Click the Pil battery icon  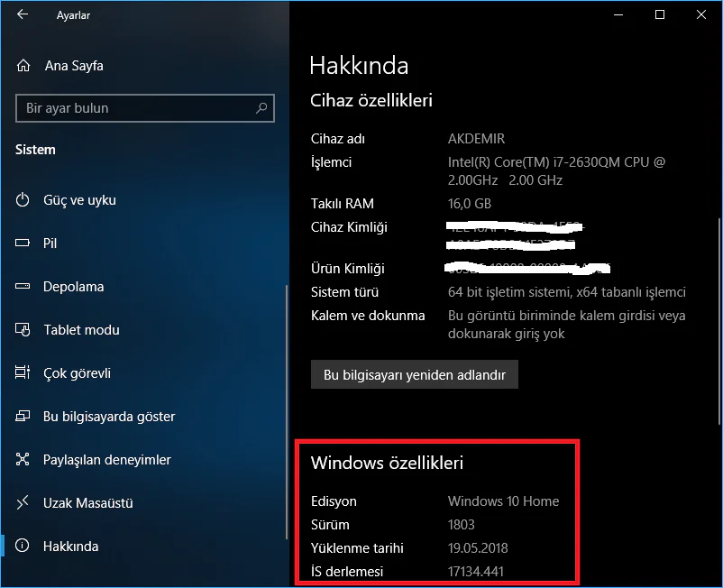23,243
